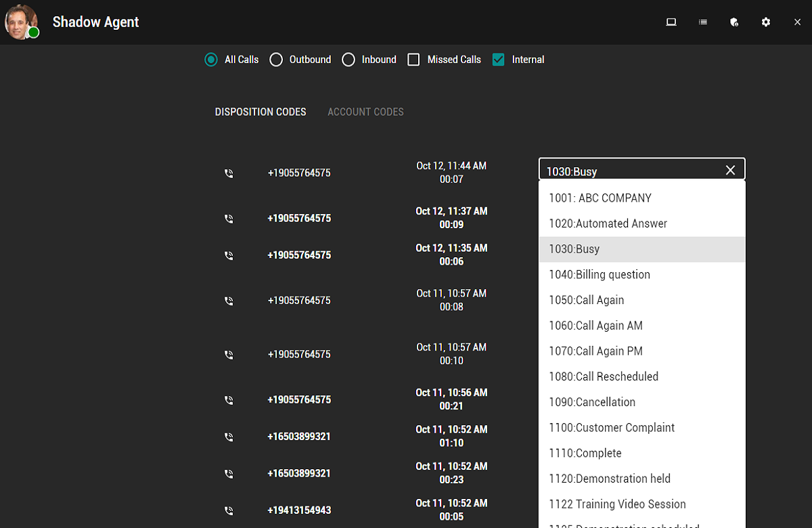Uncheck the Internal checkbox
Viewport: 812px width, 528px height.
coord(499,60)
